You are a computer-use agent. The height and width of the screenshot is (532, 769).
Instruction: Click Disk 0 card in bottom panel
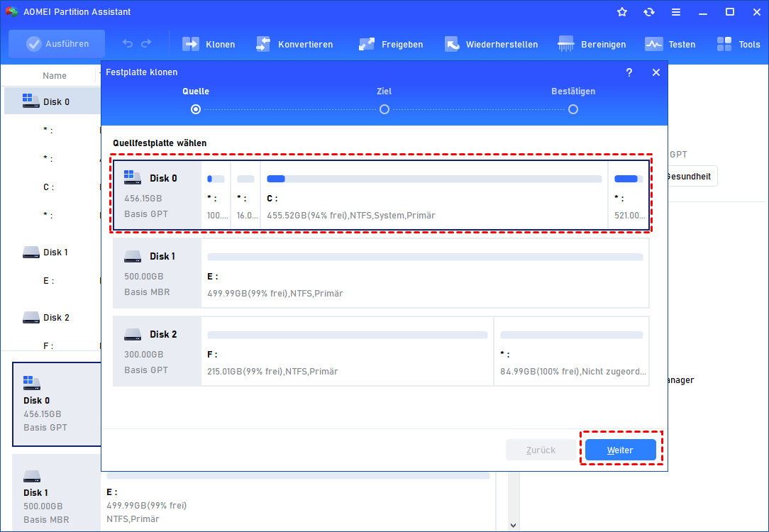[57, 404]
